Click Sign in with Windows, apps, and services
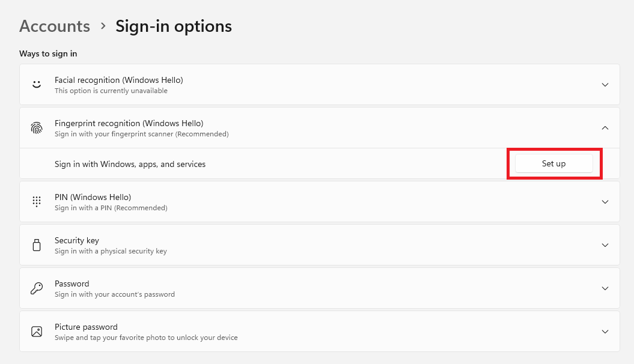Viewport: 634px width, 364px height. coord(131,163)
